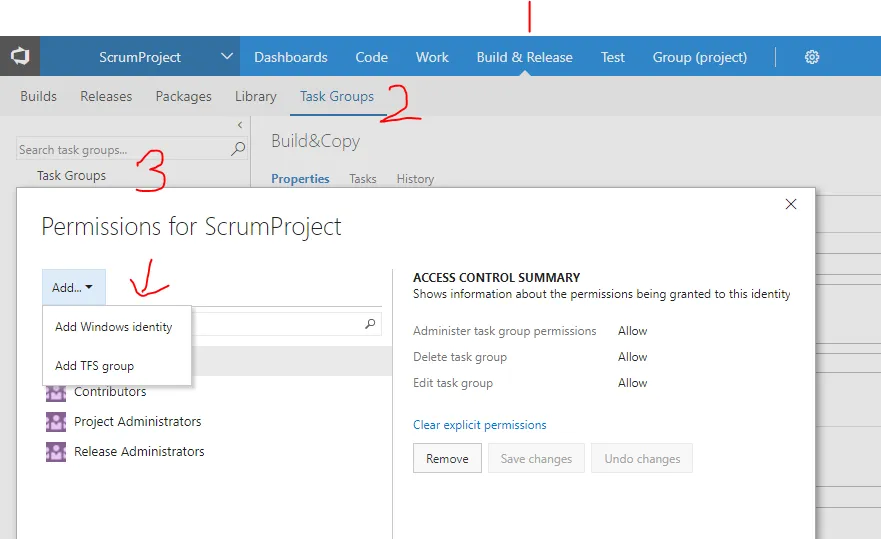Open the Test hub
Viewport: 881px width, 539px height.
pyautogui.click(x=612, y=57)
